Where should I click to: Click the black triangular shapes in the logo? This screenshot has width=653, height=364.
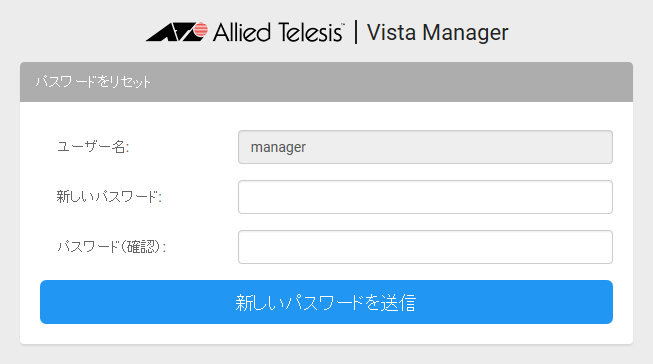click(171, 32)
